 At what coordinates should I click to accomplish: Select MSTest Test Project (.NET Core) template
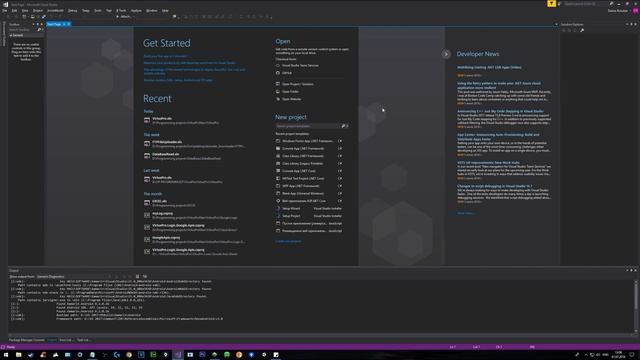[309, 178]
